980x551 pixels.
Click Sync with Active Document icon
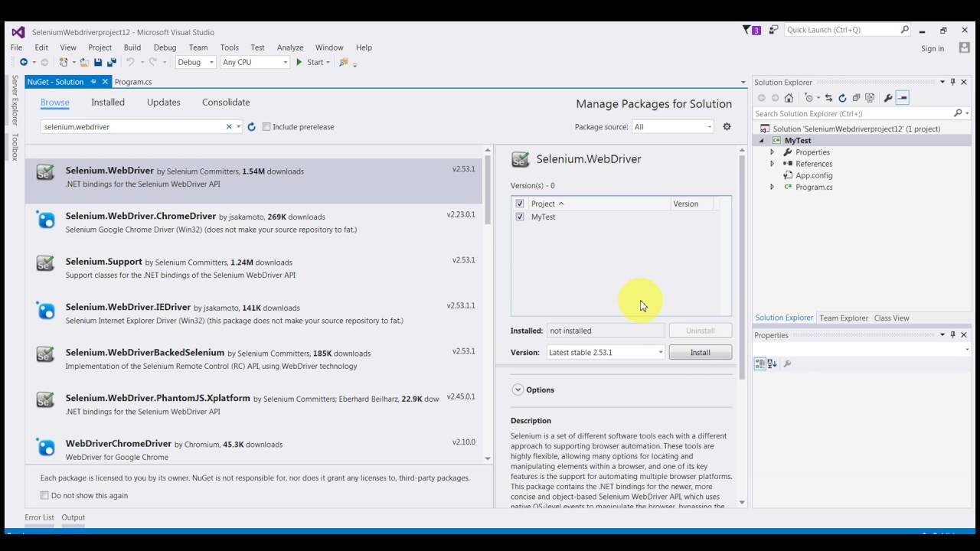click(828, 97)
